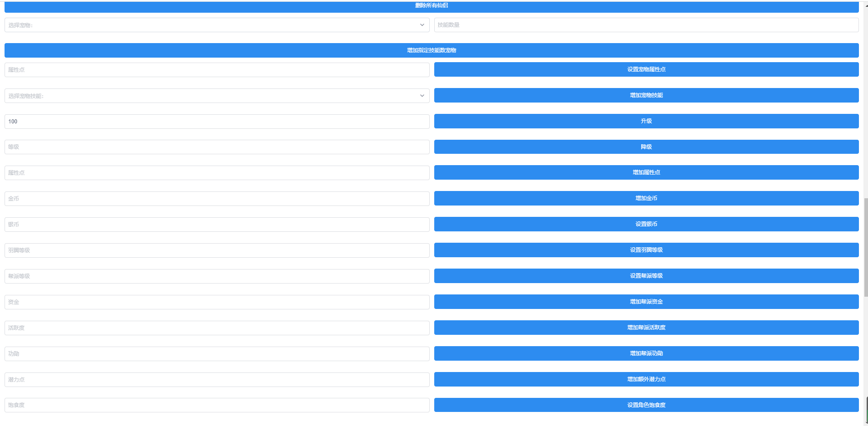Image resolution: width=868 pixels, height=426 pixels.
Task: Click the 增加额外潜力点 button
Action: pyautogui.click(x=646, y=379)
